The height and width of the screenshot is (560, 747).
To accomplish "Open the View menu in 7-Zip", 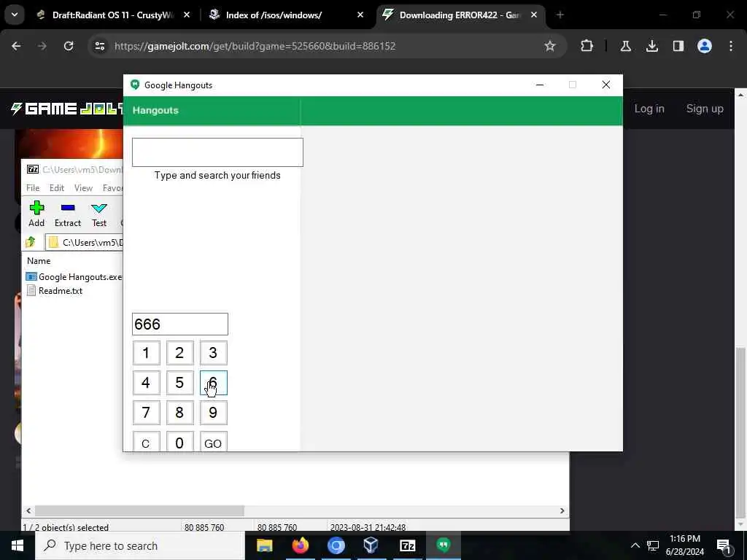I will [x=83, y=188].
